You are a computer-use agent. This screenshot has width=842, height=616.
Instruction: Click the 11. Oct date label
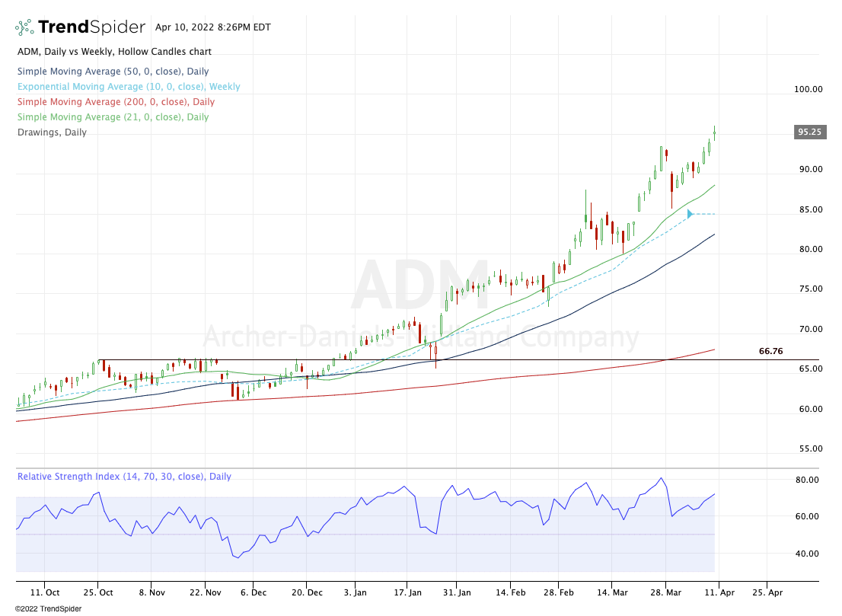(x=45, y=592)
